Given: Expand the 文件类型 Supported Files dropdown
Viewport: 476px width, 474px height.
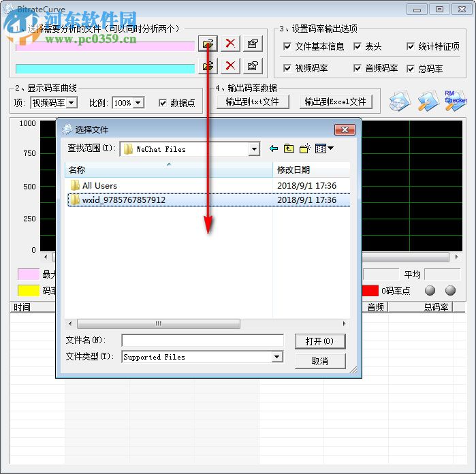Looking at the screenshot, I should tap(276, 357).
